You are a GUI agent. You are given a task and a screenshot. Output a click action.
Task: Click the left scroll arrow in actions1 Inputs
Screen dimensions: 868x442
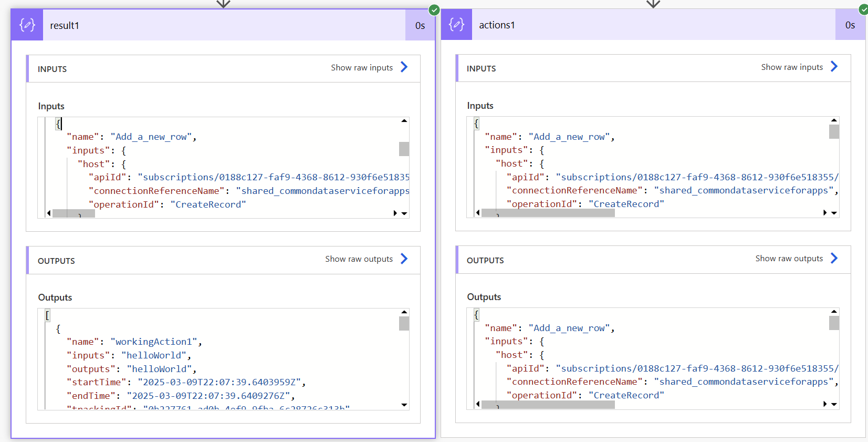pyautogui.click(x=478, y=212)
